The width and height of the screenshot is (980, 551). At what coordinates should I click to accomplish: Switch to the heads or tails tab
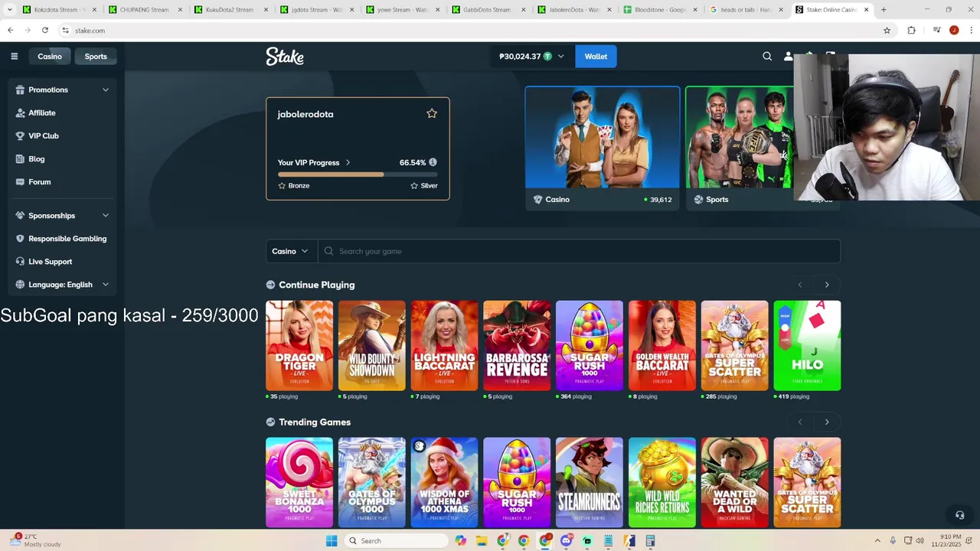coord(746,10)
